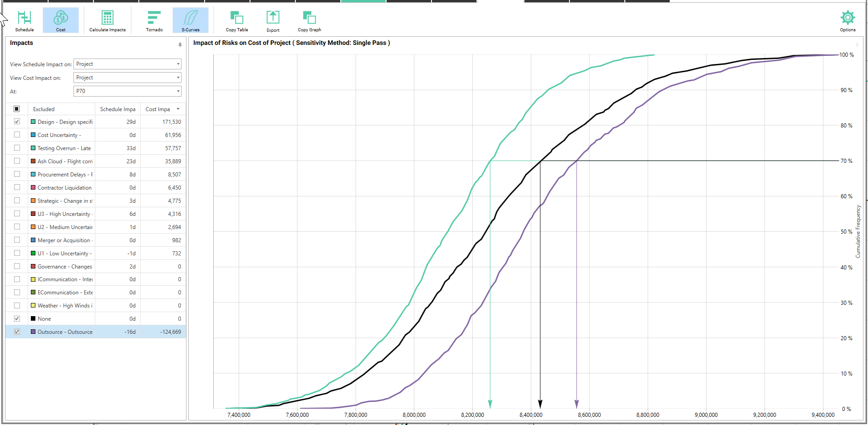Image resolution: width=868 pixels, height=425 pixels.
Task: Open the Options gear
Action: pos(847,20)
